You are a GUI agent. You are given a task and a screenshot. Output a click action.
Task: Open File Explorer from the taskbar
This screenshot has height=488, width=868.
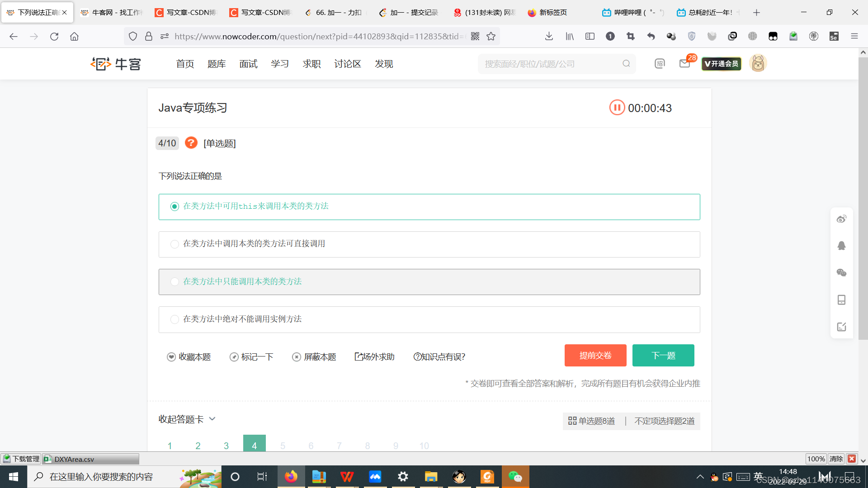(431, 476)
